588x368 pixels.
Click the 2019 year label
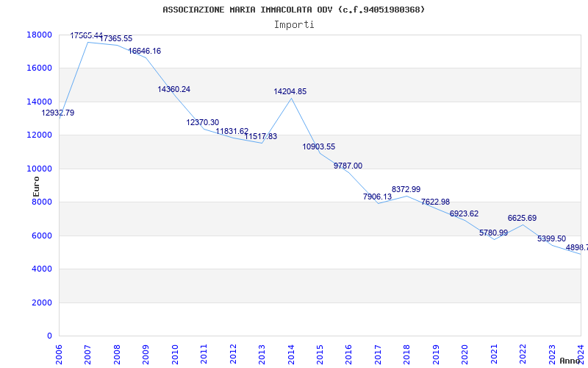435,354
